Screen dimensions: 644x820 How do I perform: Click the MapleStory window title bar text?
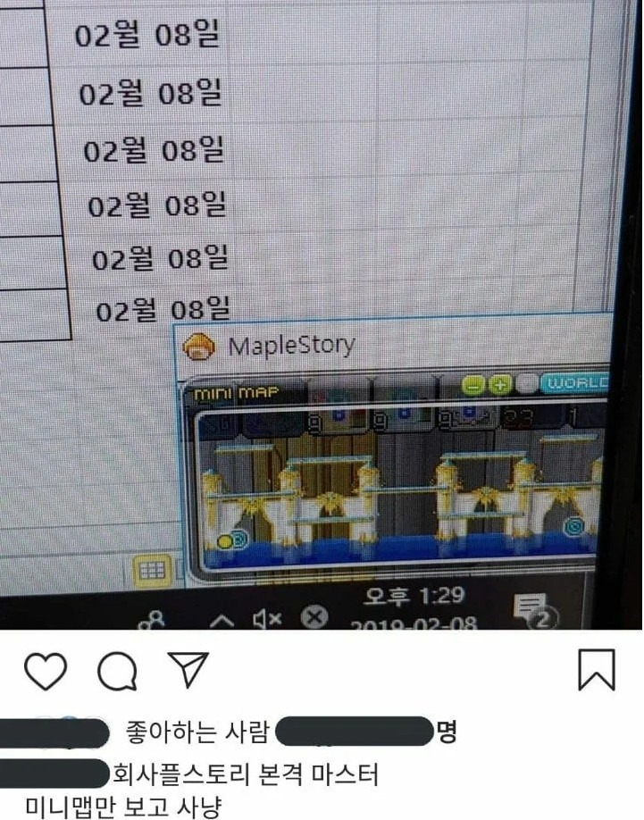coord(292,345)
